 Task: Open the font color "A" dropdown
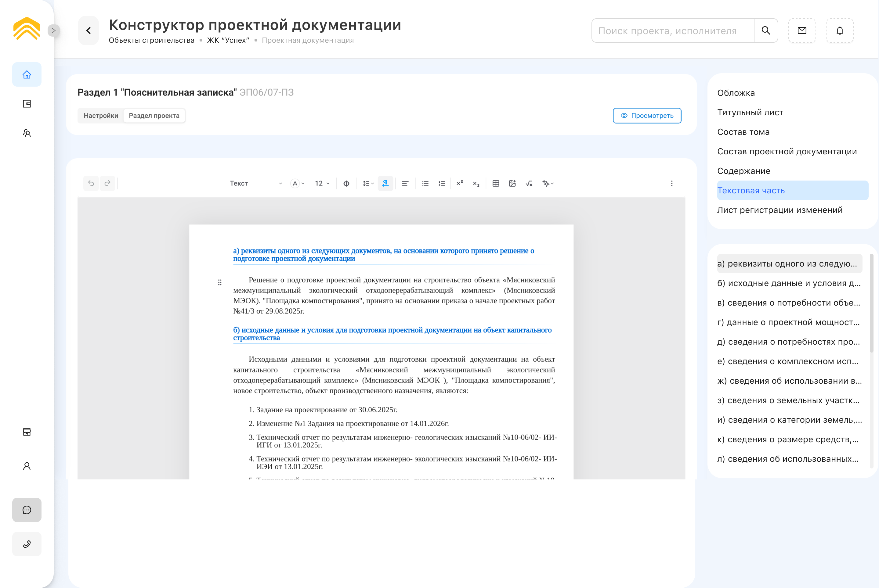click(297, 183)
